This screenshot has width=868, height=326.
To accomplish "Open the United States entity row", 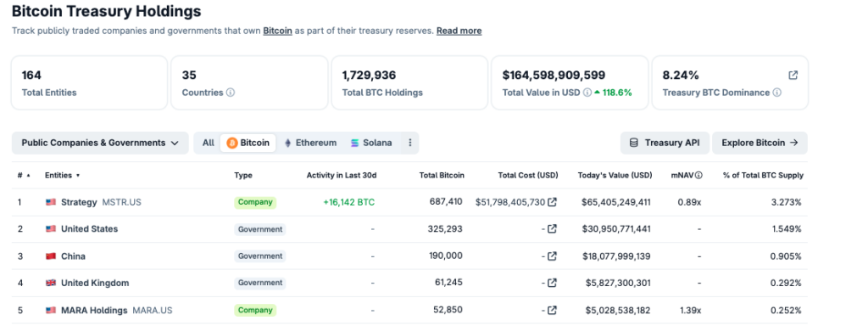I will point(409,229).
